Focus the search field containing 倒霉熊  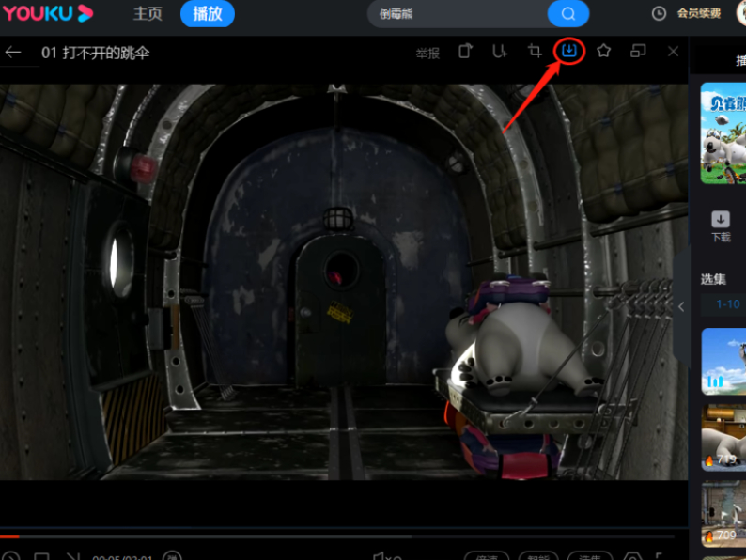click(x=457, y=14)
